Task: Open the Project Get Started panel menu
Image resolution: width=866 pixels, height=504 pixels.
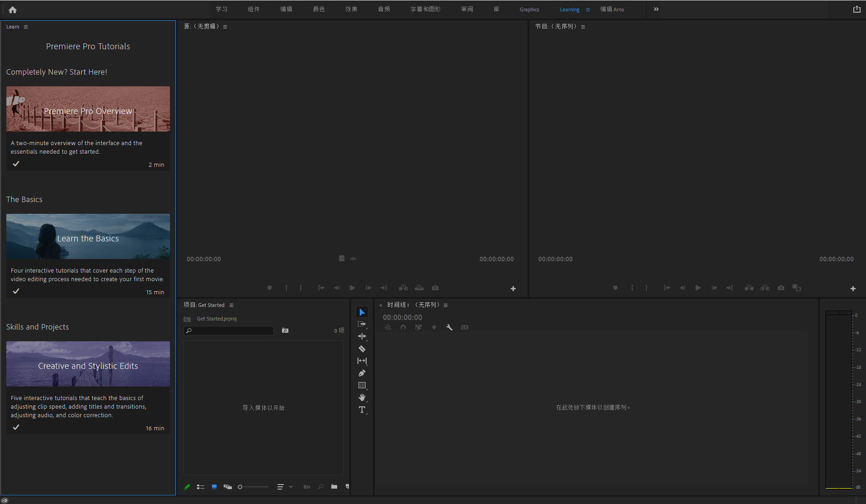Action: [231, 305]
